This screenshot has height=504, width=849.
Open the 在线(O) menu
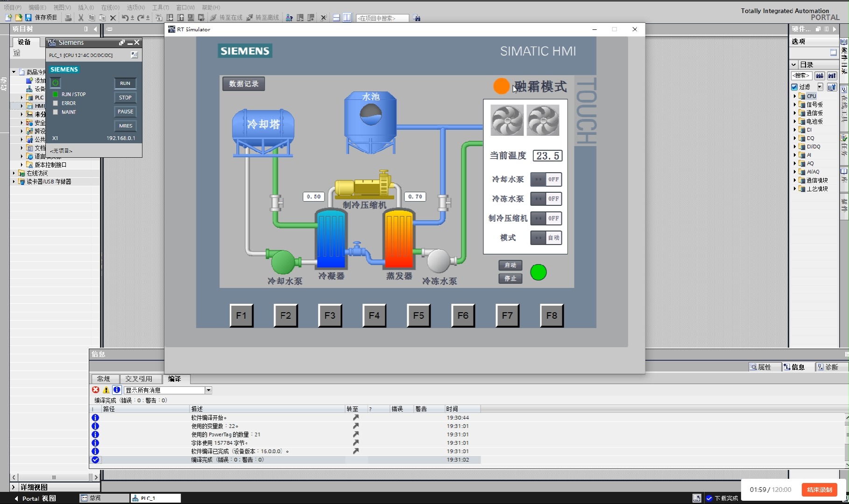click(x=110, y=7)
